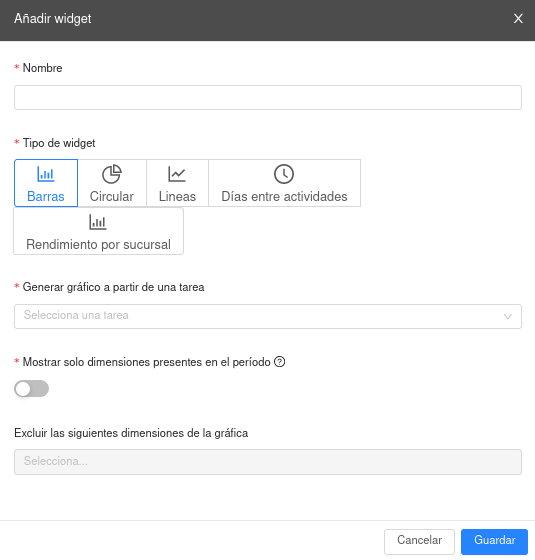Image resolution: width=535 pixels, height=560 pixels.
Task: Open the Selecciona una tarea dropdown
Action: [x=268, y=316]
